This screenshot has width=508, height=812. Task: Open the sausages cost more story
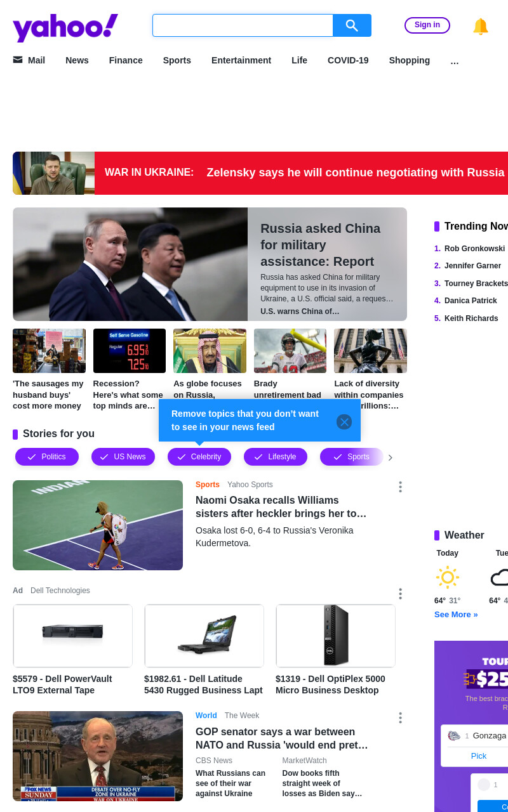point(48,395)
